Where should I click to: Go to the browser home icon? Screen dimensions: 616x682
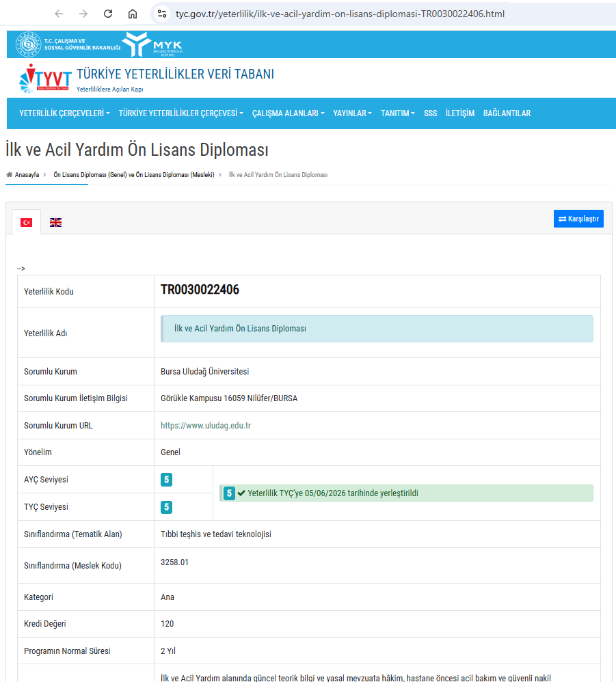click(133, 14)
